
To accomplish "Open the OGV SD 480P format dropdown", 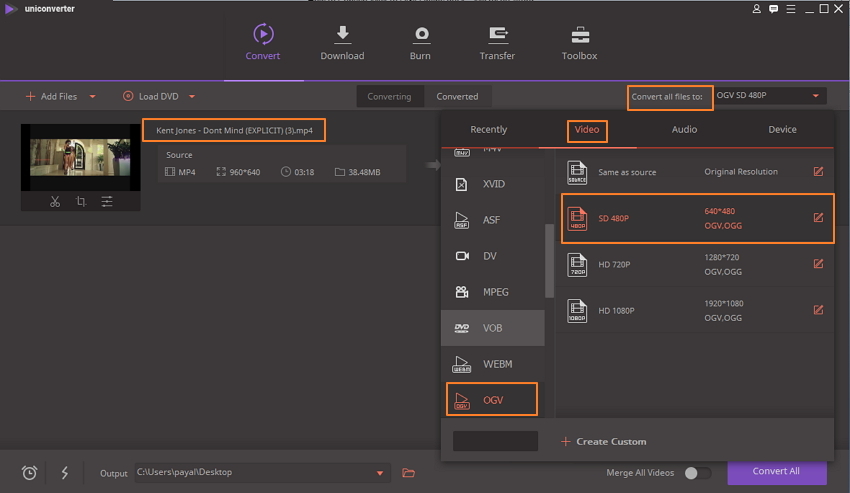I will tap(770, 95).
